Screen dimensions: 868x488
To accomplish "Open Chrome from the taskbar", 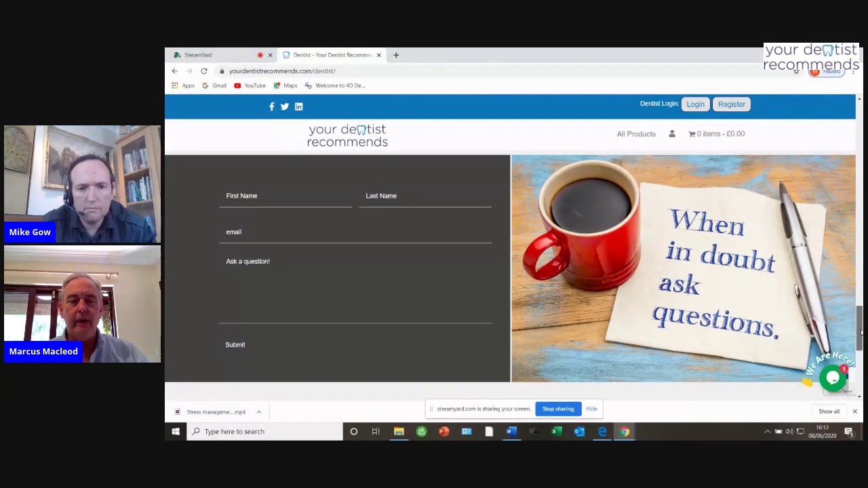I will [x=625, y=431].
